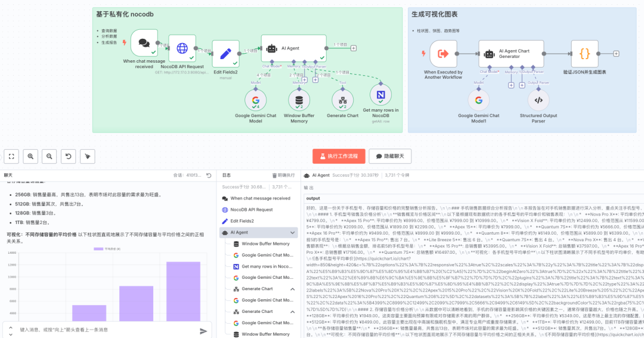Click the shortest purple bar in chart
Image resolution: width=644 pixels, height=338 pixels.
pyautogui.click(x=89, y=314)
